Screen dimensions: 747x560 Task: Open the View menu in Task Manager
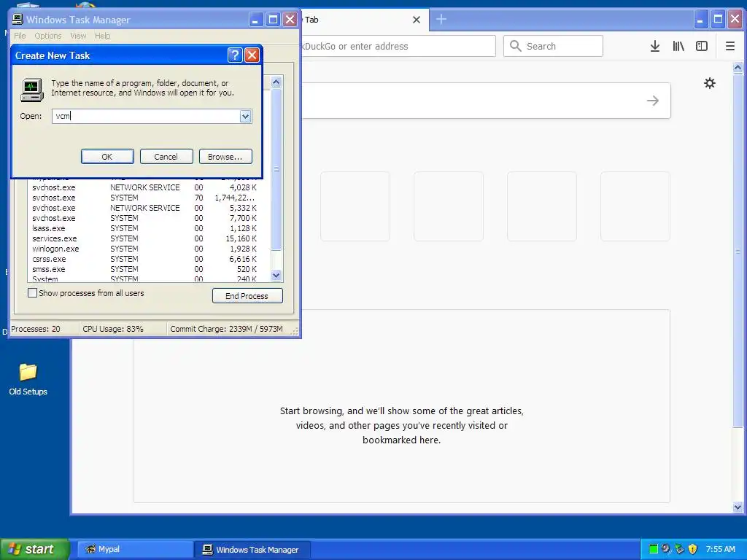pyautogui.click(x=78, y=36)
